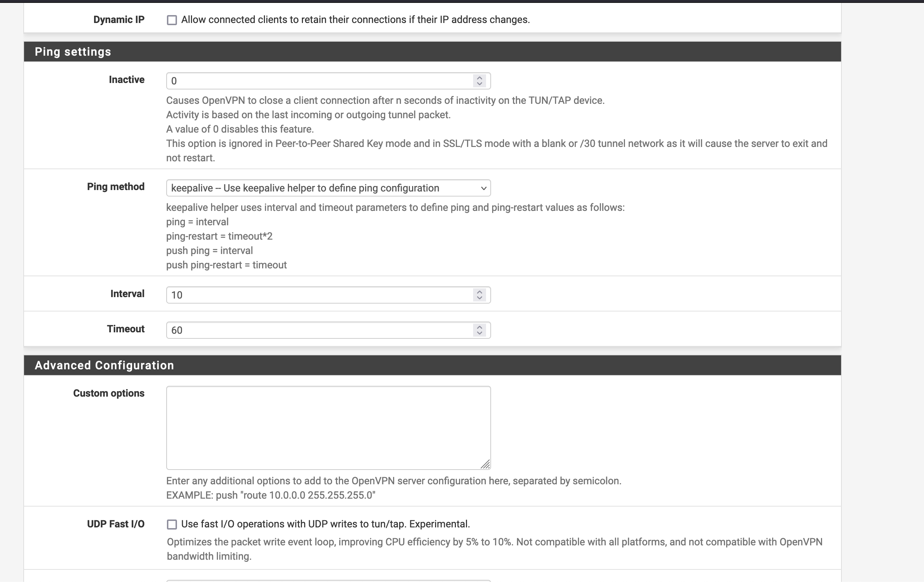Viewport: 924px width, 582px height.
Task: Click inside the Custom options textarea
Action: [x=328, y=428]
